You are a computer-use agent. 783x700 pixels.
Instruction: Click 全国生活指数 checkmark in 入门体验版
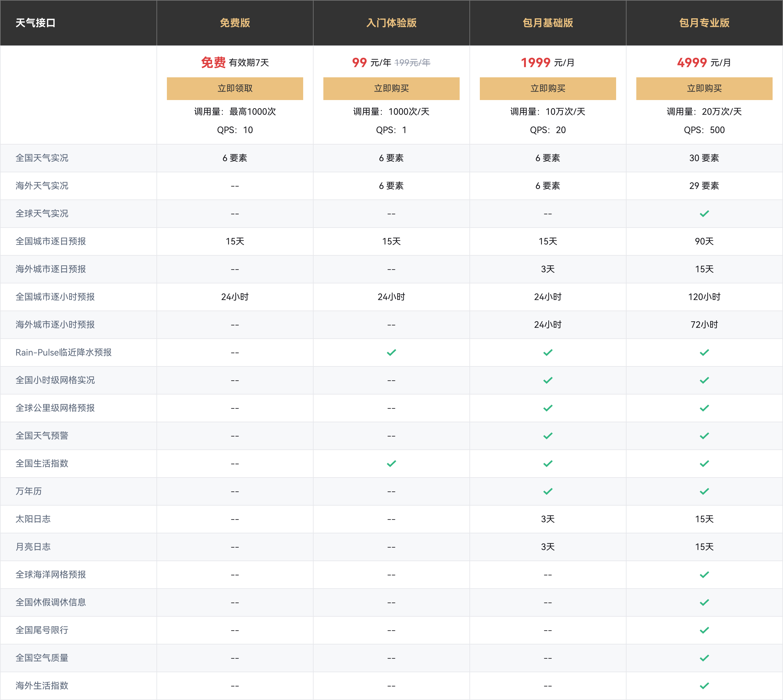click(391, 464)
